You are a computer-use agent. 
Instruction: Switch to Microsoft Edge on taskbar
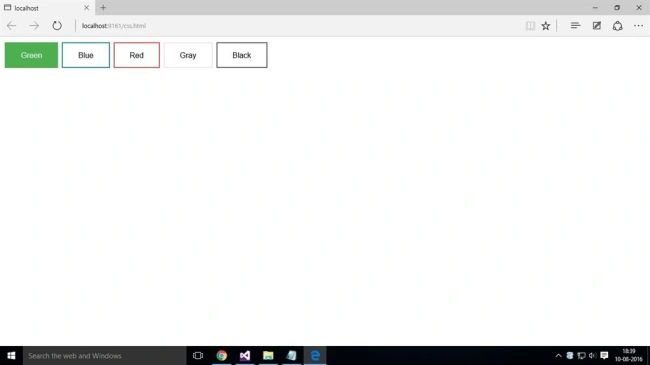coord(315,355)
